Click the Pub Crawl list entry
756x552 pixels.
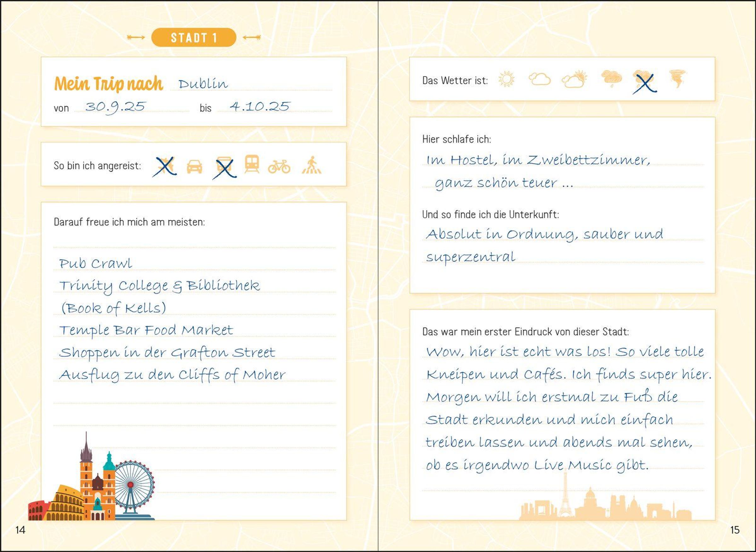tap(95, 263)
